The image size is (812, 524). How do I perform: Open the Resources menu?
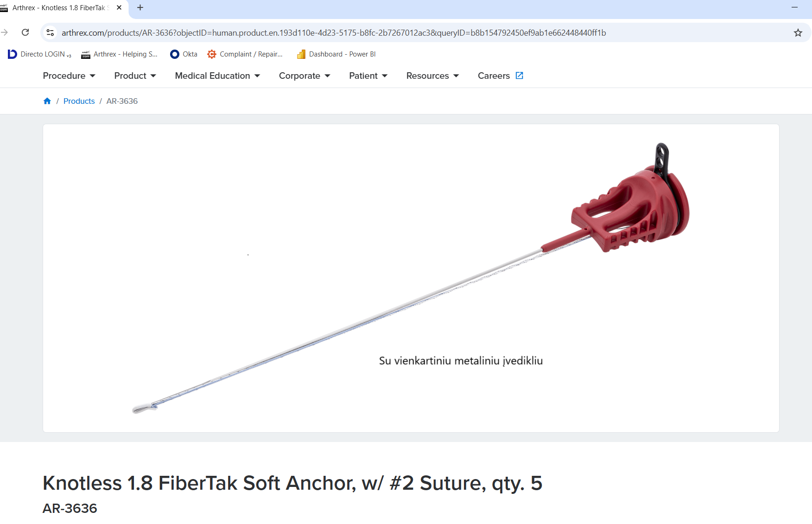pyautogui.click(x=432, y=76)
